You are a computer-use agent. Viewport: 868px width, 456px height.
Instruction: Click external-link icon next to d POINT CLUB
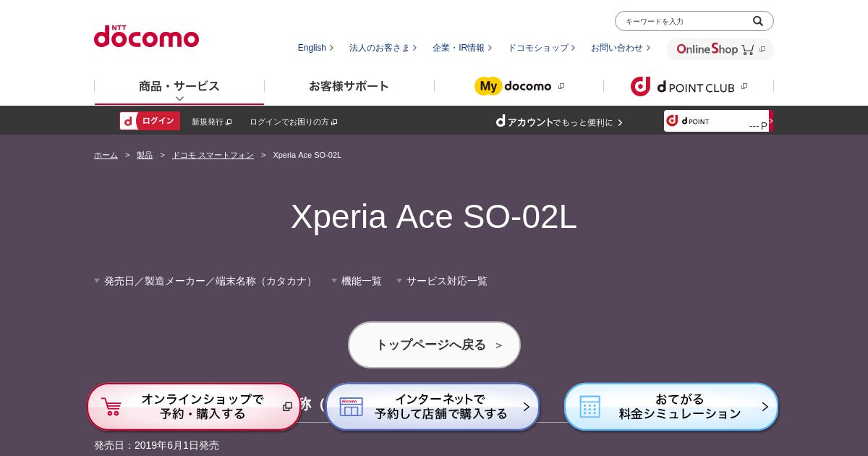coord(744,86)
